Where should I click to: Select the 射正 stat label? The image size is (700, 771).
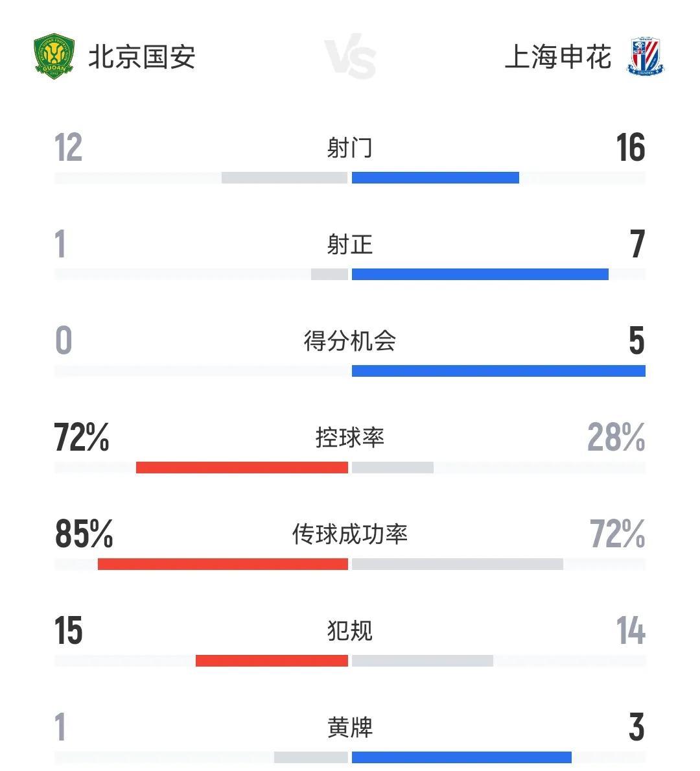pyautogui.click(x=350, y=244)
